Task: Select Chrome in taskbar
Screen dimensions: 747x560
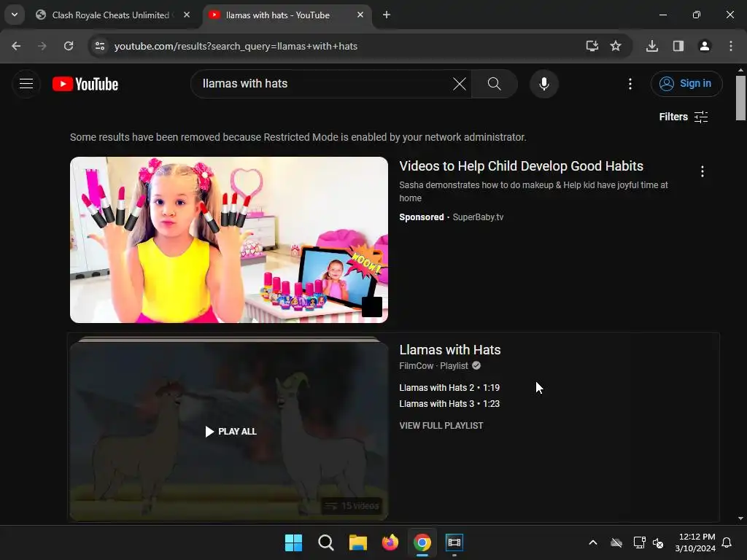Action: point(422,542)
